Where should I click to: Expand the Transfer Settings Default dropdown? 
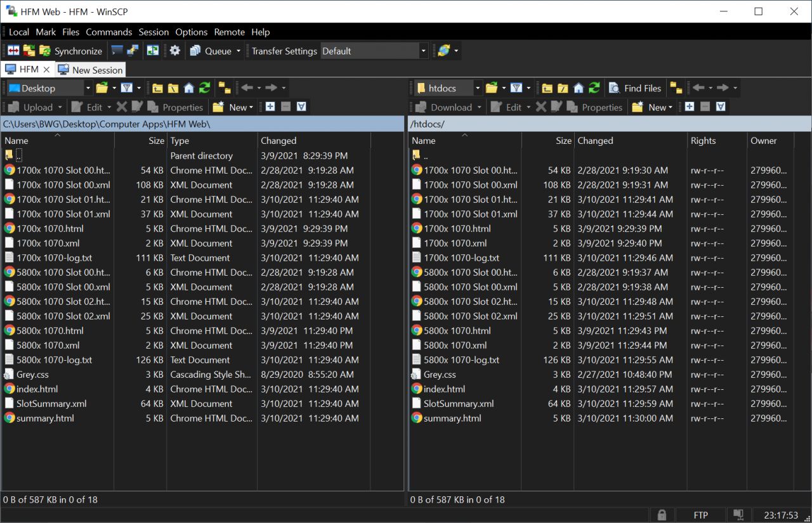(x=423, y=51)
